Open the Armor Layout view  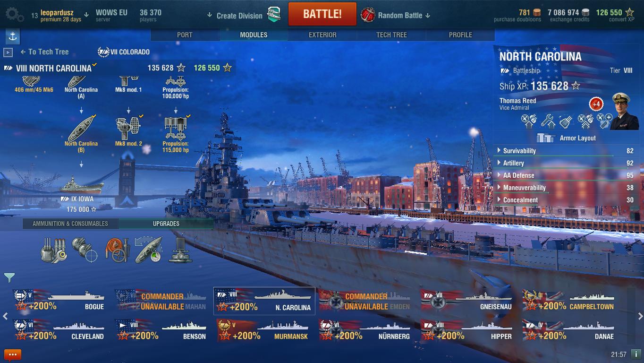pos(566,138)
